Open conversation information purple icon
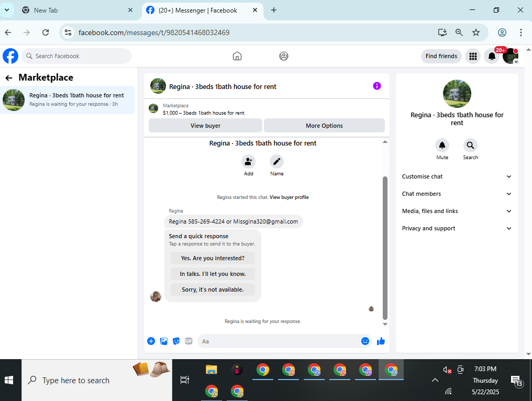 [376, 86]
